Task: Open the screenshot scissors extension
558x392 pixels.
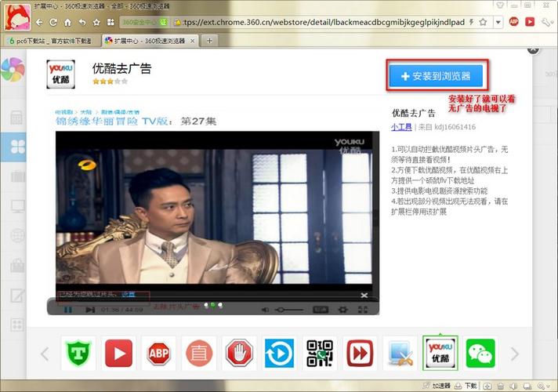Action: pos(400,353)
